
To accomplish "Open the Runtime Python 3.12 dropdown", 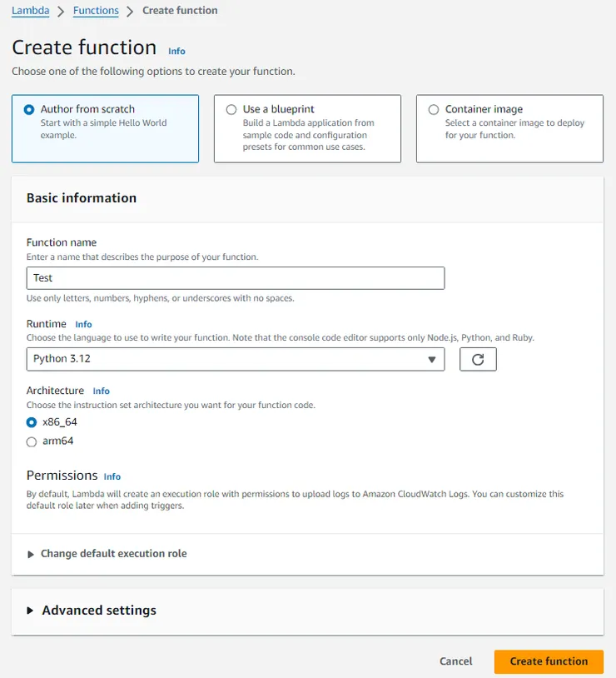I will (x=235, y=359).
